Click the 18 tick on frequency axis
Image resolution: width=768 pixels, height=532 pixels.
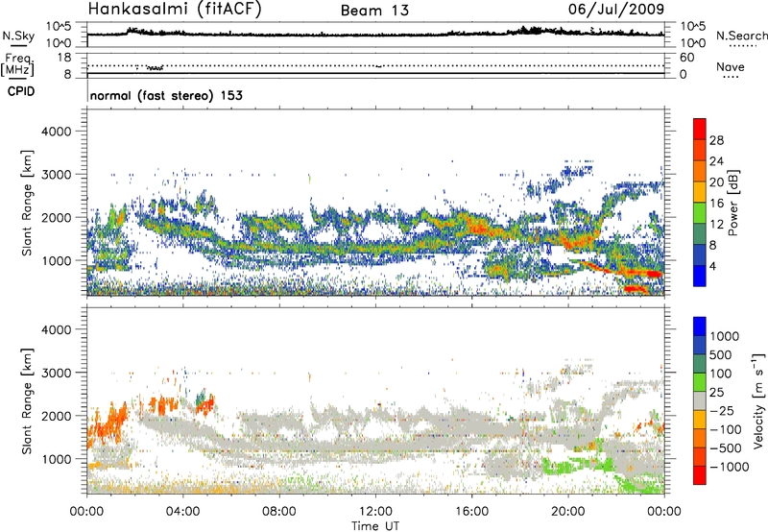tap(64, 58)
